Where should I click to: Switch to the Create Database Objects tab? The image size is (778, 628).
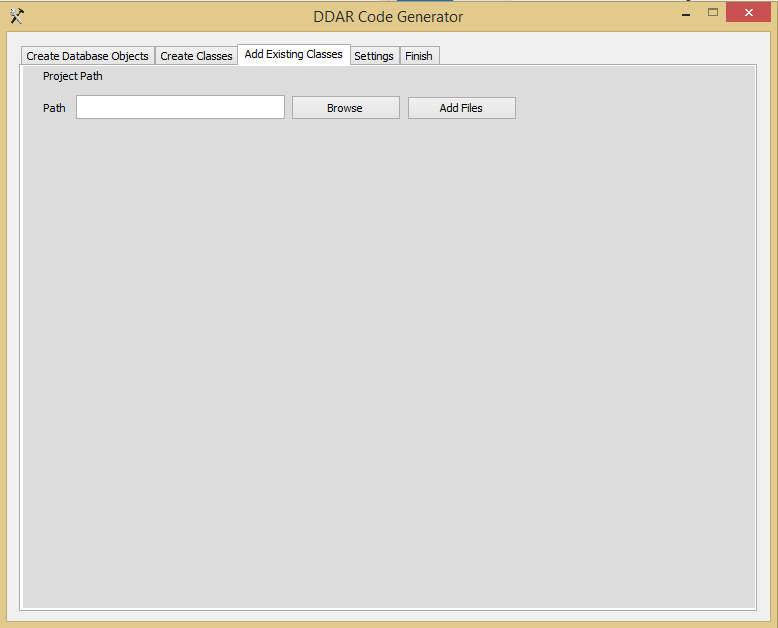88,56
